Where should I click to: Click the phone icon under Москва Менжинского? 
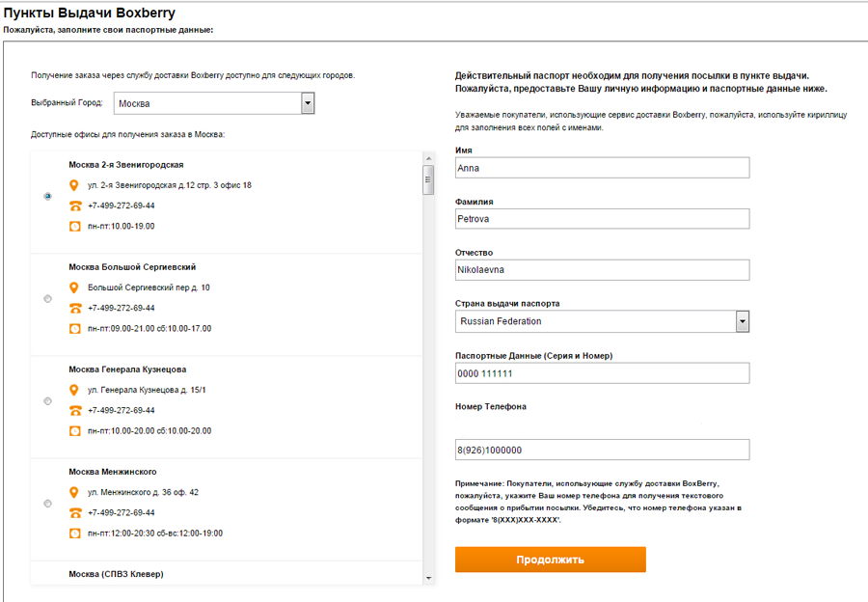point(74,513)
